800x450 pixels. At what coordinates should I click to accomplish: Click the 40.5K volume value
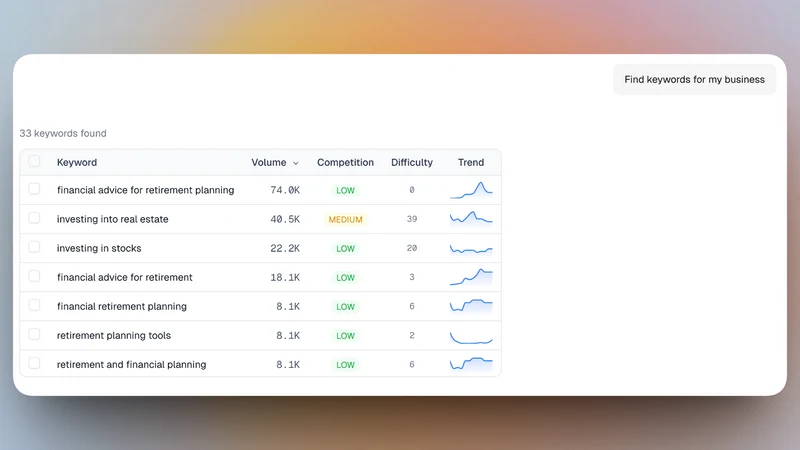(285, 219)
